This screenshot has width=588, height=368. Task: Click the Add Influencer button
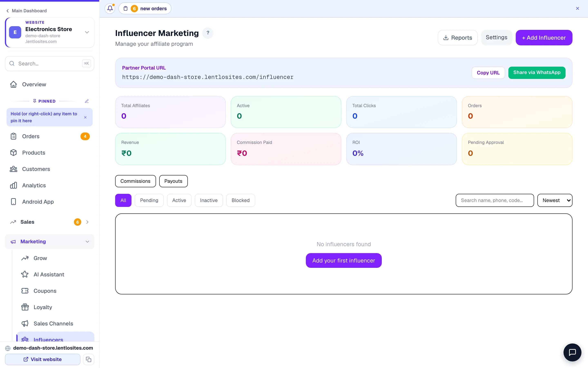pyautogui.click(x=544, y=37)
